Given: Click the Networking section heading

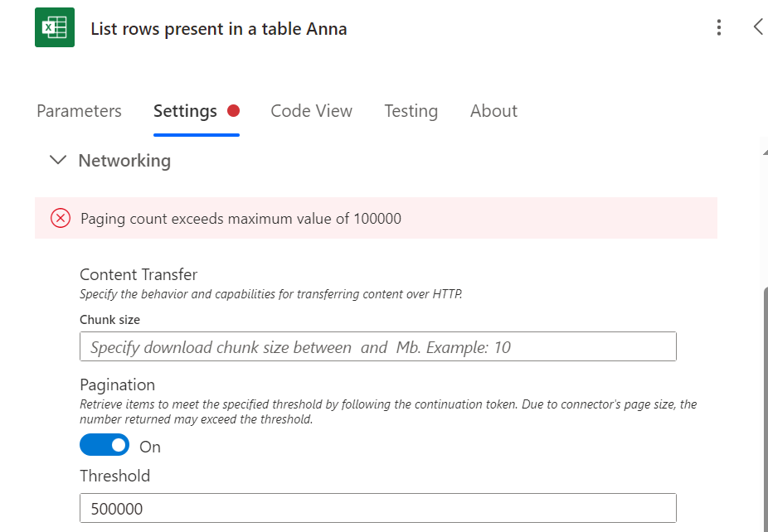Looking at the screenshot, I should click(124, 161).
